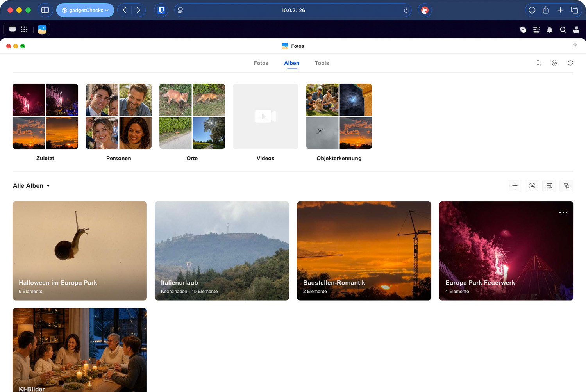Open the Objekterkennung album
This screenshot has width=586, height=392.
(x=339, y=122)
